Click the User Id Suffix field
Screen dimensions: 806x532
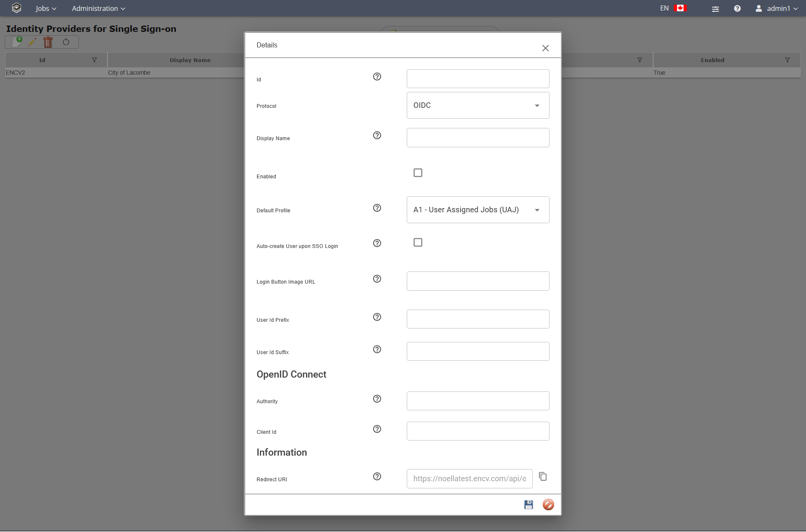tap(478, 351)
